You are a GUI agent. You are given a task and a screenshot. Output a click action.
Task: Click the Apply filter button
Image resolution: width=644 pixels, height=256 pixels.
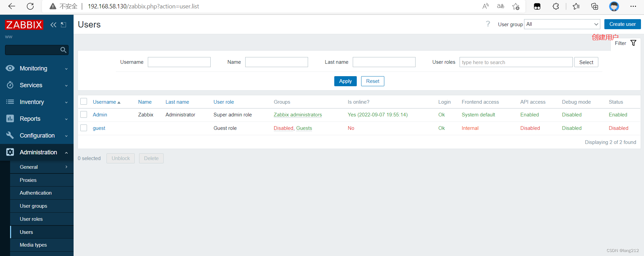pos(345,81)
